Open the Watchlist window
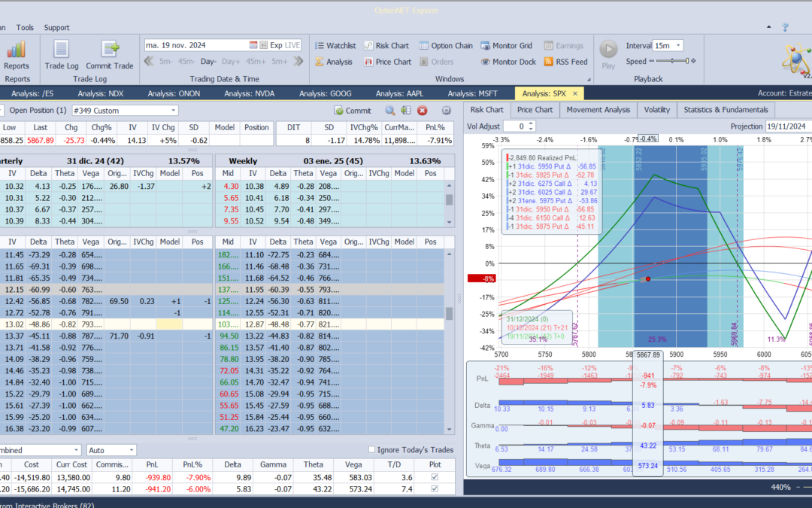Viewport: 812px width, 508px height. pos(335,46)
